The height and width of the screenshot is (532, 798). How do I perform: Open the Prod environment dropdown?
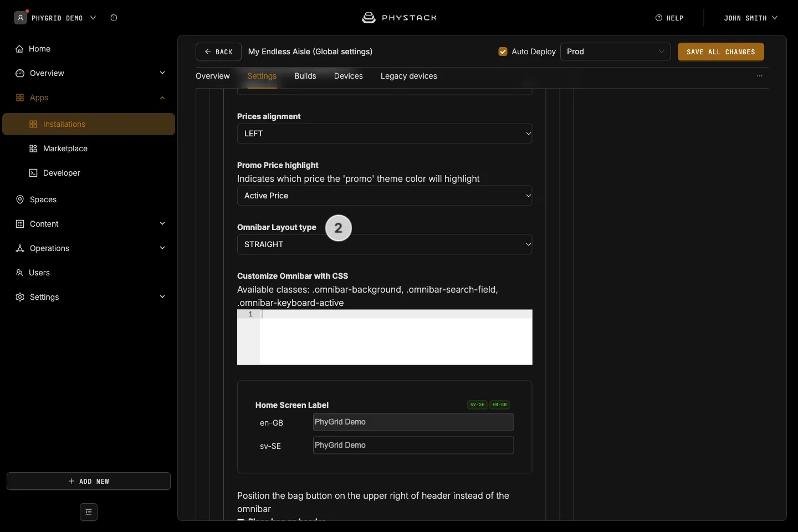[616, 52]
